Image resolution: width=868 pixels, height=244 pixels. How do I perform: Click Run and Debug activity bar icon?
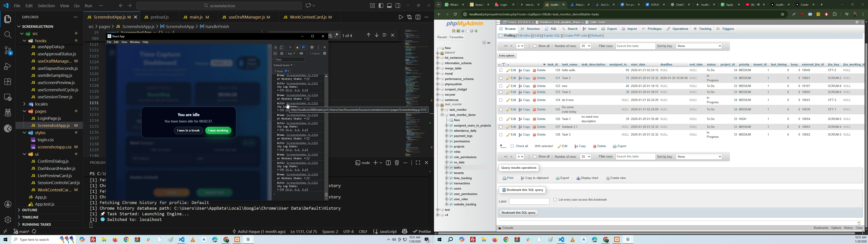tap(7, 66)
